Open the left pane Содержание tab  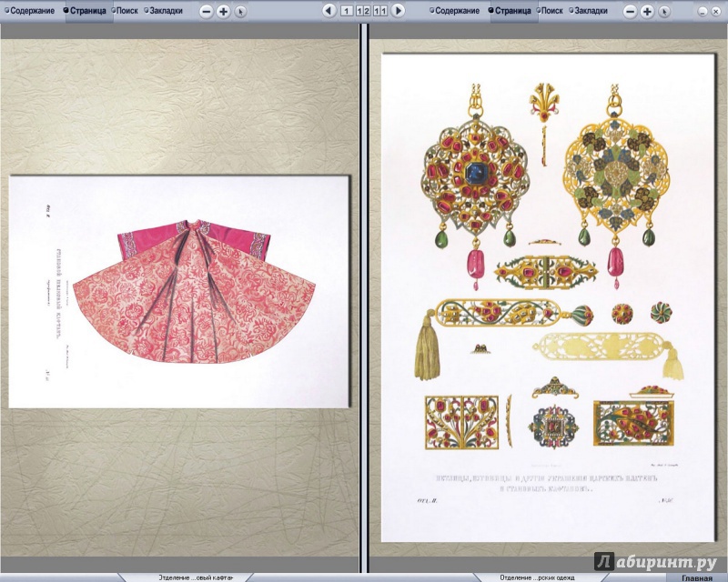click(x=29, y=10)
